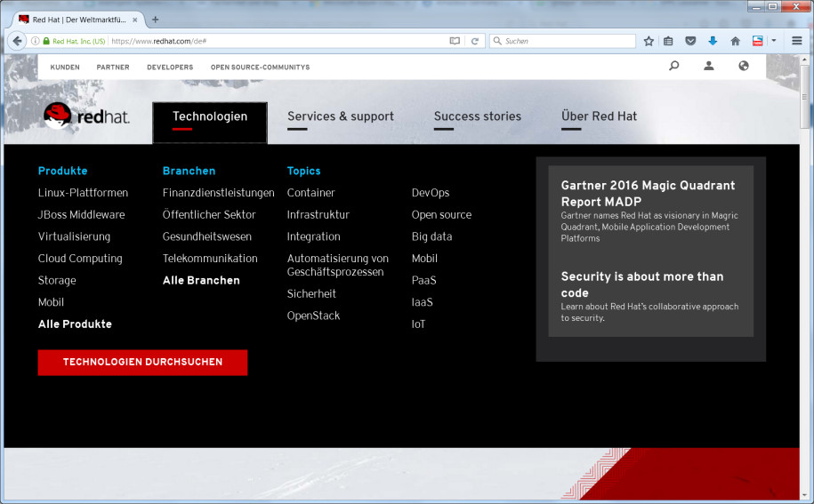Open the Firefox downloads arrow icon
The height and width of the screenshot is (504, 814).
click(x=713, y=41)
